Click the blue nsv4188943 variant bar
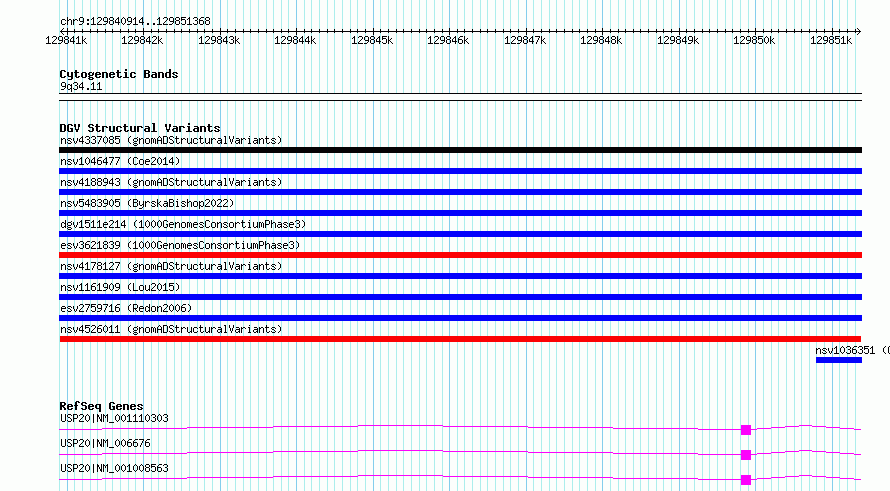890x491 pixels. pos(460,192)
